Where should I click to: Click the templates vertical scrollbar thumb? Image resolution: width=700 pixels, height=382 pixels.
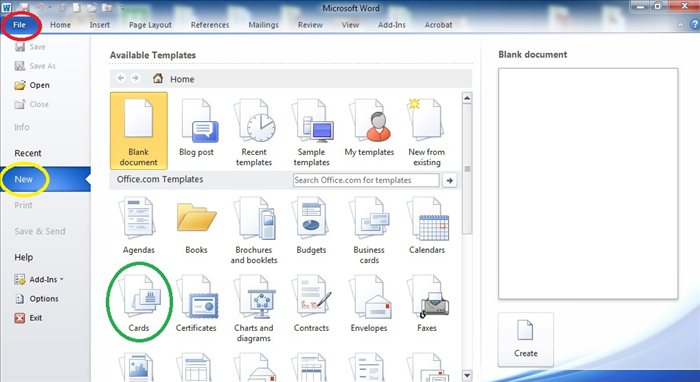click(x=467, y=169)
